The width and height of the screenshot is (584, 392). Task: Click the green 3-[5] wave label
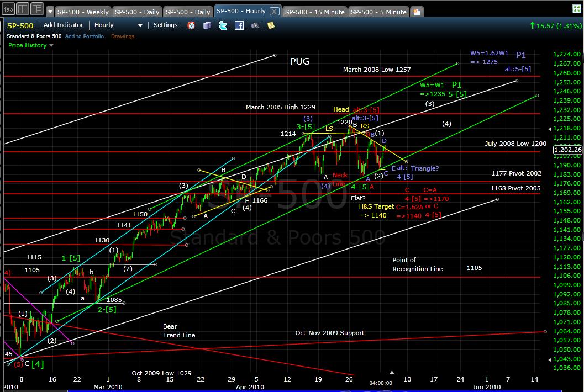click(306, 127)
